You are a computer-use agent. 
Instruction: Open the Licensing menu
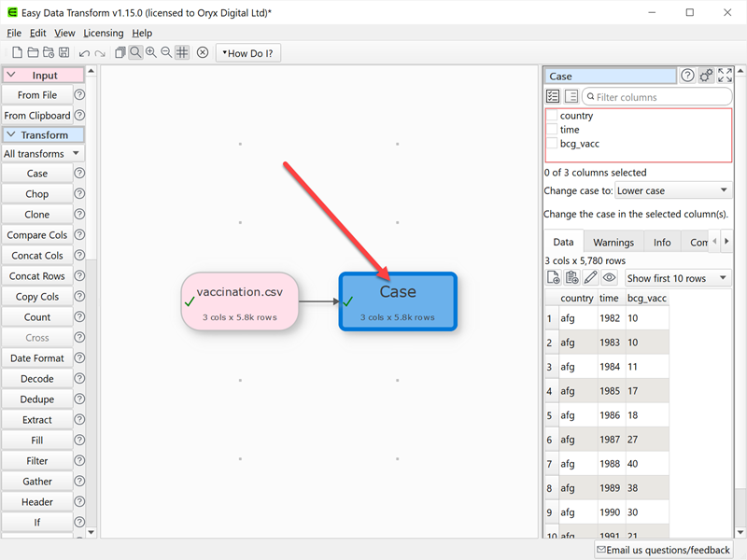click(103, 34)
